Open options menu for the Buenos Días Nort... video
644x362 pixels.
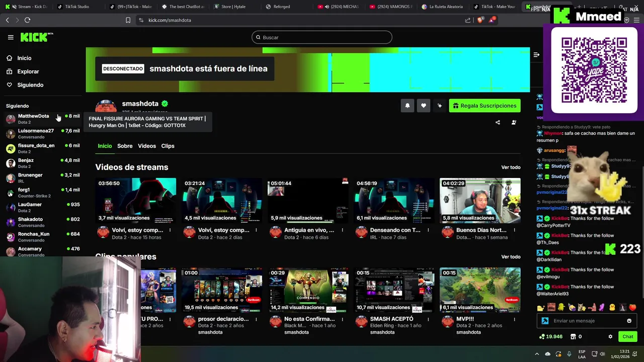pos(514,230)
